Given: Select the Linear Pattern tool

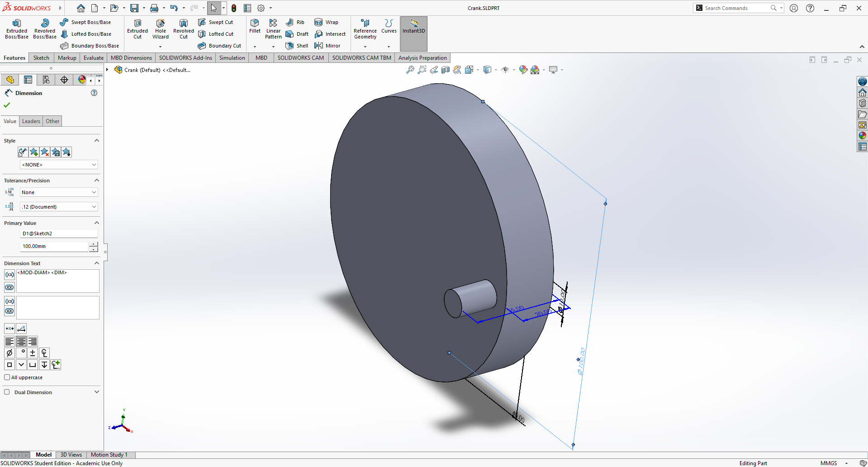Looking at the screenshot, I should (273, 29).
